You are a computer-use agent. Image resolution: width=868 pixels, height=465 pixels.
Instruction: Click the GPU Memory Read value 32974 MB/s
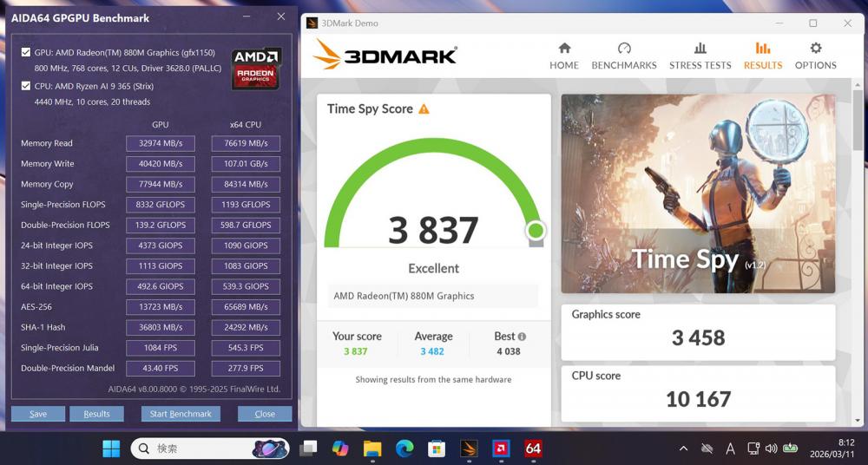(161, 143)
